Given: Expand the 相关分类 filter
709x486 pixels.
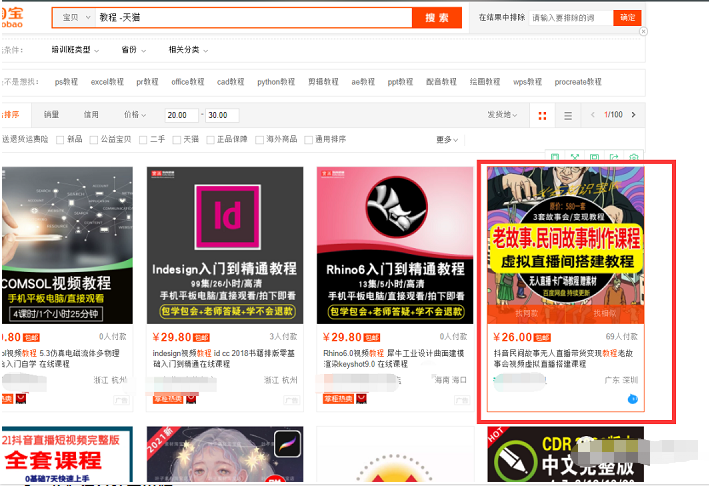Looking at the screenshot, I should tap(188, 50).
